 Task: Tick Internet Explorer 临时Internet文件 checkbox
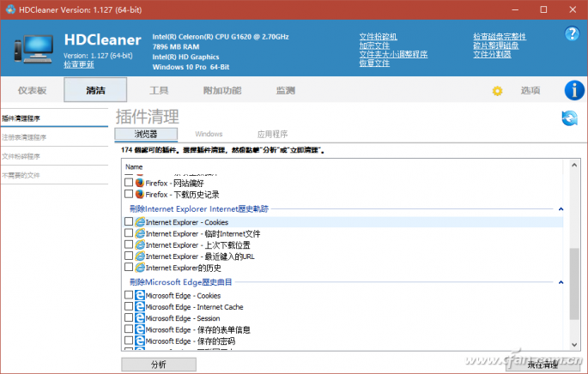(129, 232)
